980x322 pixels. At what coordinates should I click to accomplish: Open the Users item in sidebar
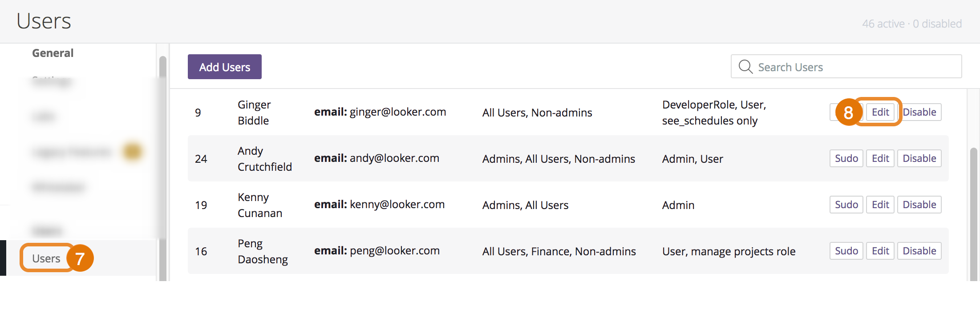click(x=46, y=258)
